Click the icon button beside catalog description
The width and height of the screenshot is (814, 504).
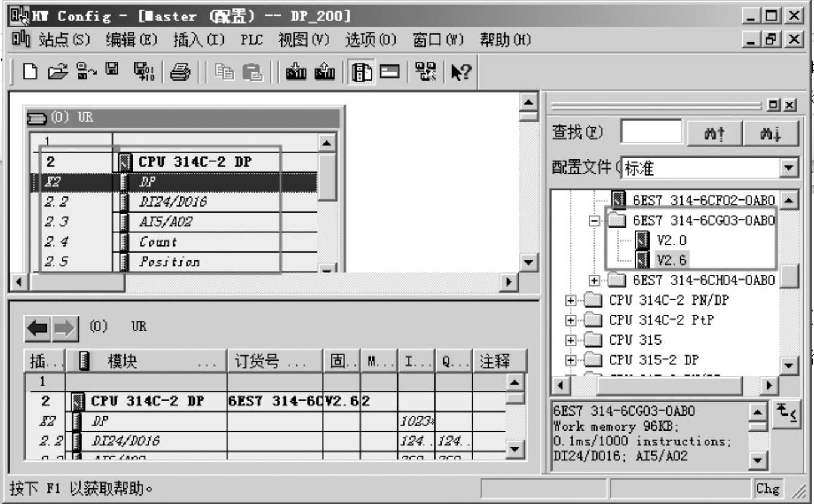pos(786,413)
